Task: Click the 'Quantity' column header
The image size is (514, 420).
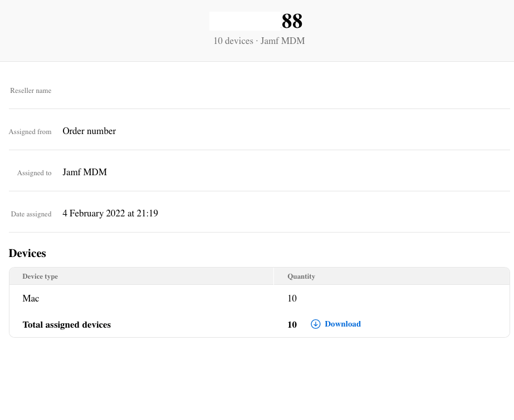Action: [301, 276]
